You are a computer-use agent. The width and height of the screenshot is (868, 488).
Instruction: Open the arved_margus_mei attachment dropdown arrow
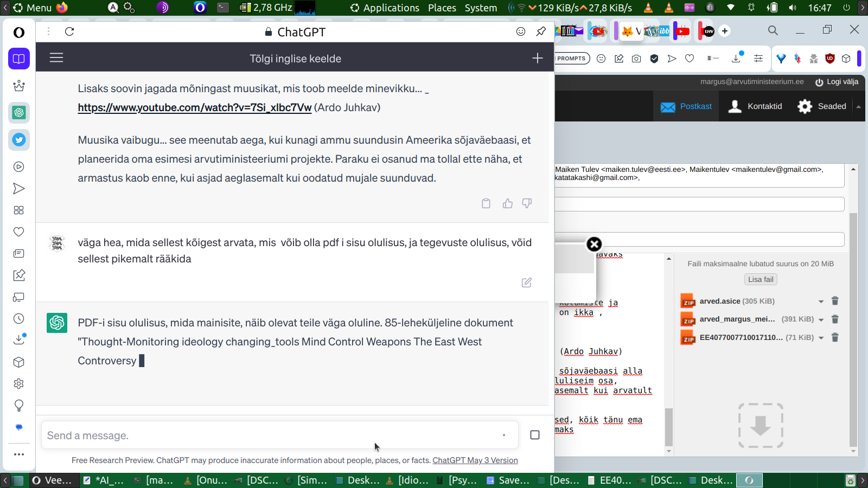[821, 320]
